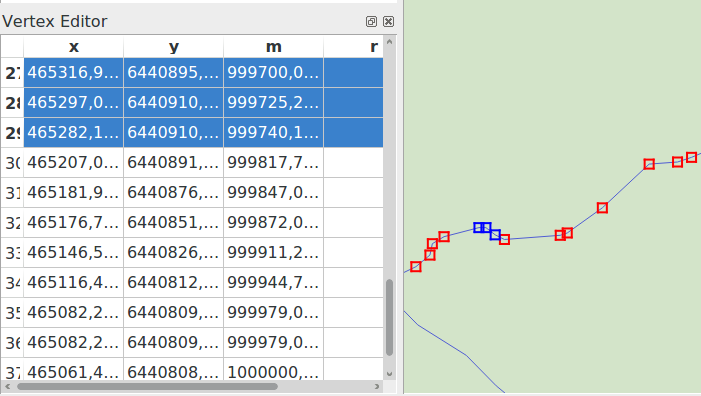Image resolution: width=701 pixels, height=396 pixels.
Task: Select y cell in row 465207,0…
Action: [x=173, y=162]
